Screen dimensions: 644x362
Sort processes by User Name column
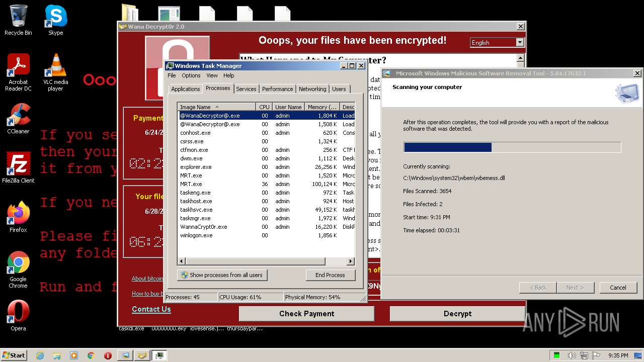tap(288, 107)
